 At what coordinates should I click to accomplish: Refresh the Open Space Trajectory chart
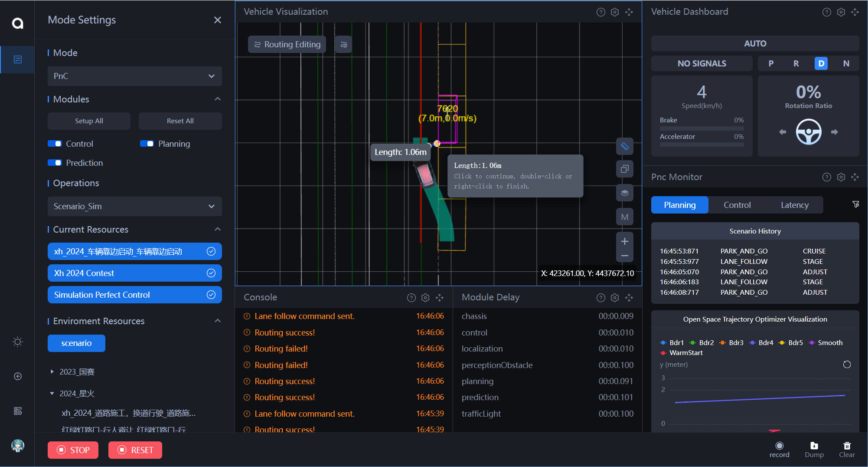(846, 365)
